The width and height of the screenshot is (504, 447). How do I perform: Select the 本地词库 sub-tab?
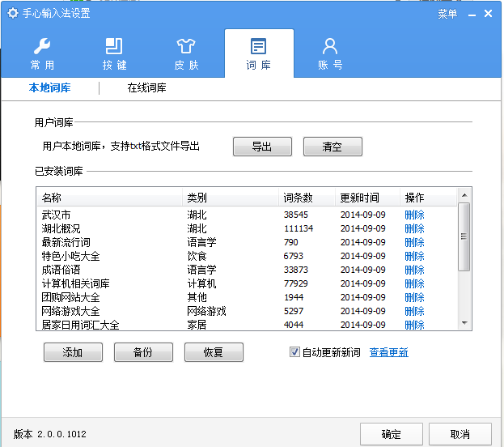[x=49, y=88]
